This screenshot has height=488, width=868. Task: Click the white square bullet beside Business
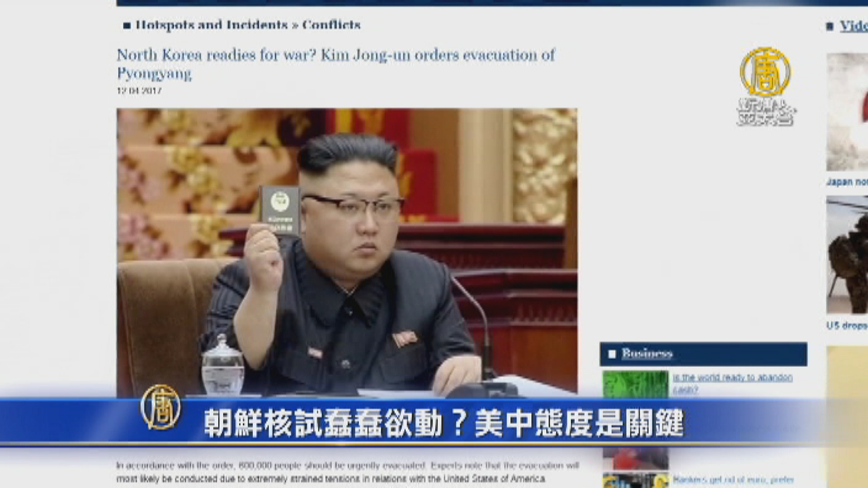612,354
